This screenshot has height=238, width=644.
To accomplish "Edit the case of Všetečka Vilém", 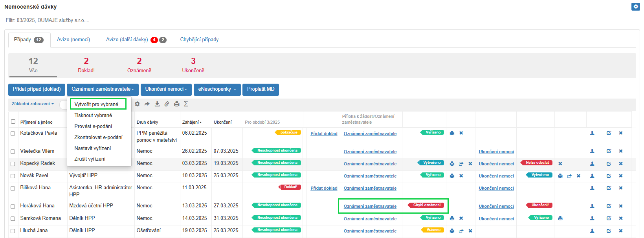I will [609, 151].
